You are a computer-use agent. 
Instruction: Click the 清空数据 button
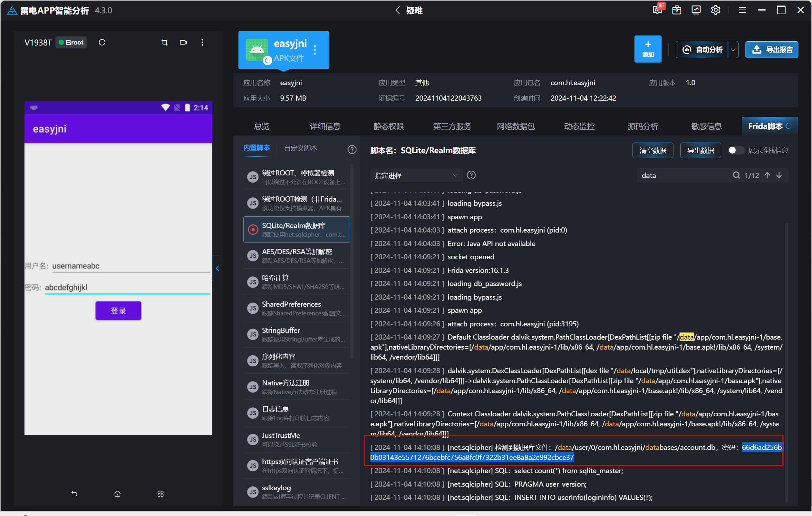point(652,150)
